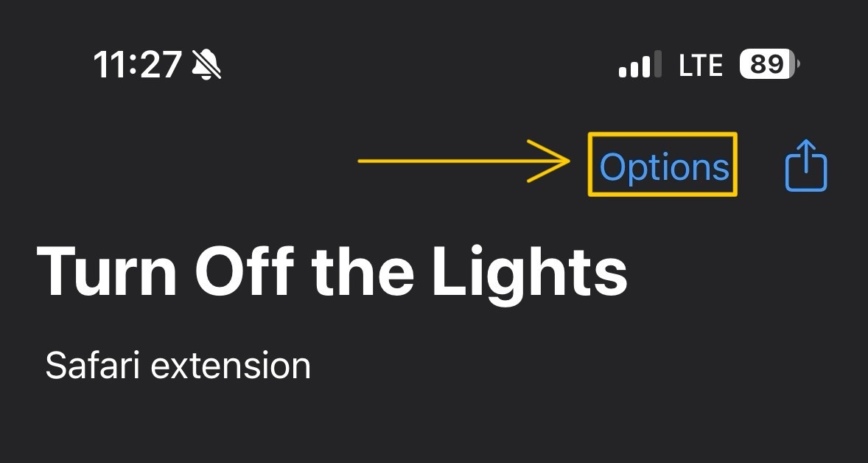Click the yellow arrow line's tail end
The width and height of the screenshot is (868, 463).
coord(362,161)
